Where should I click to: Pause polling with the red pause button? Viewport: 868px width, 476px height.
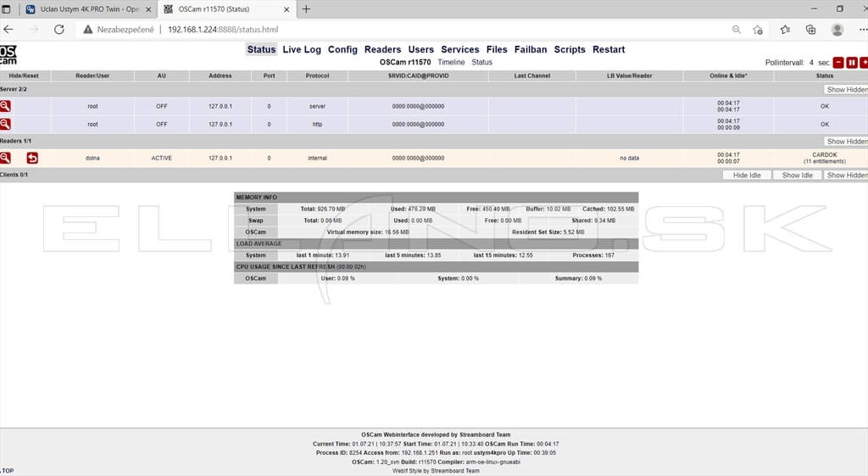tap(852, 63)
